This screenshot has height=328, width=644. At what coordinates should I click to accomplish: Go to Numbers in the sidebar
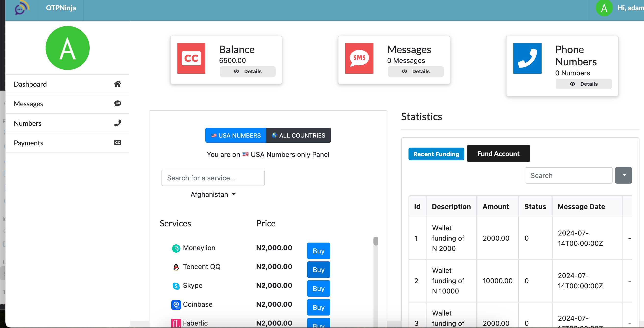click(x=67, y=123)
